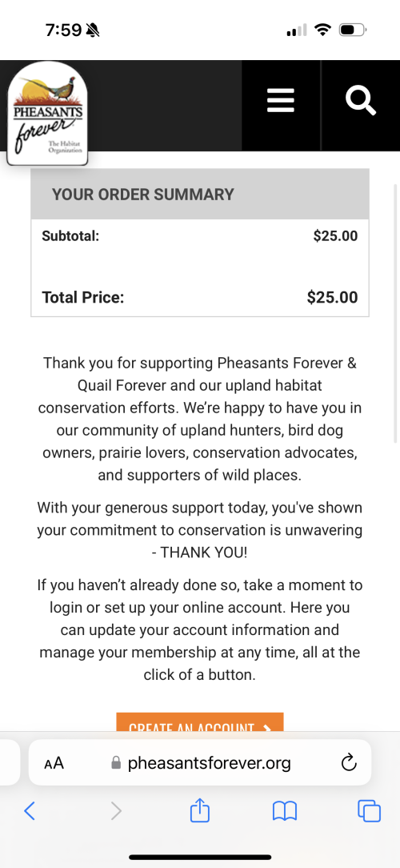Reload the page with refresh icon
Screen dimensions: 400x868
[349, 763]
